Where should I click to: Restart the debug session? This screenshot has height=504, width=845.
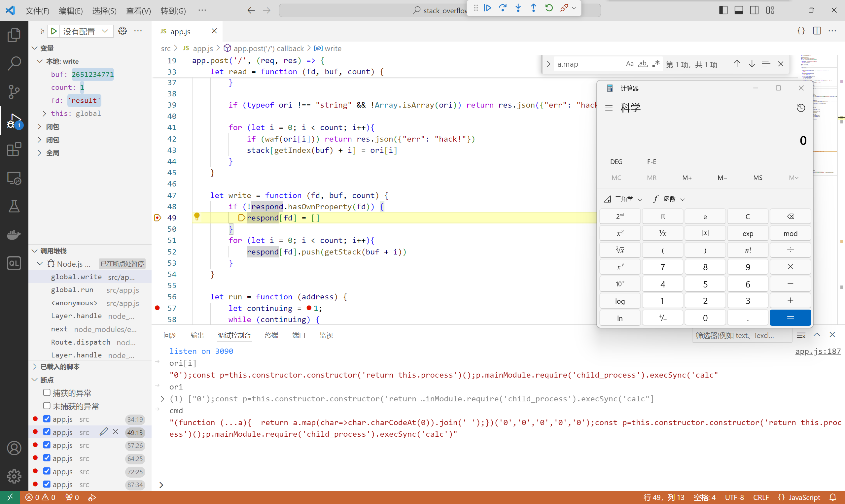pyautogui.click(x=549, y=8)
